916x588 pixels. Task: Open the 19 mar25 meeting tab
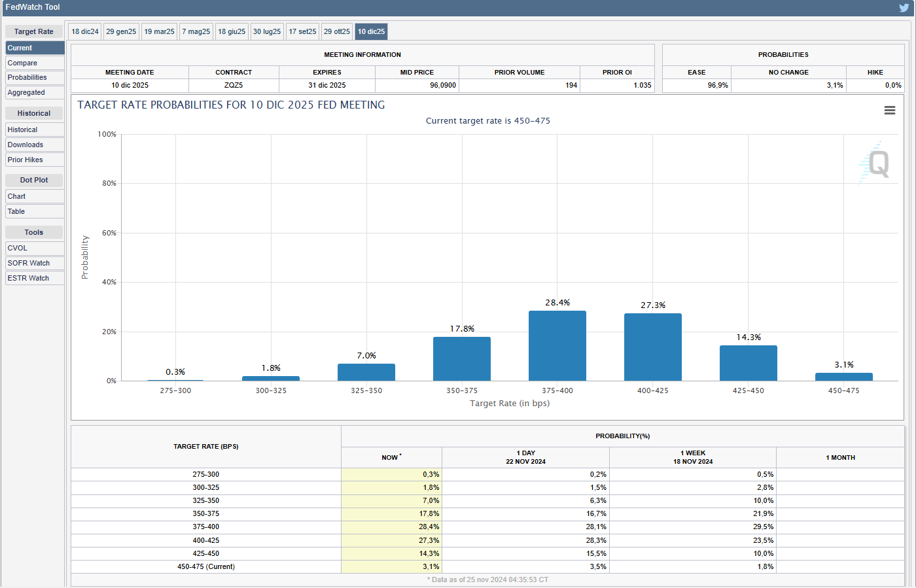pos(159,31)
